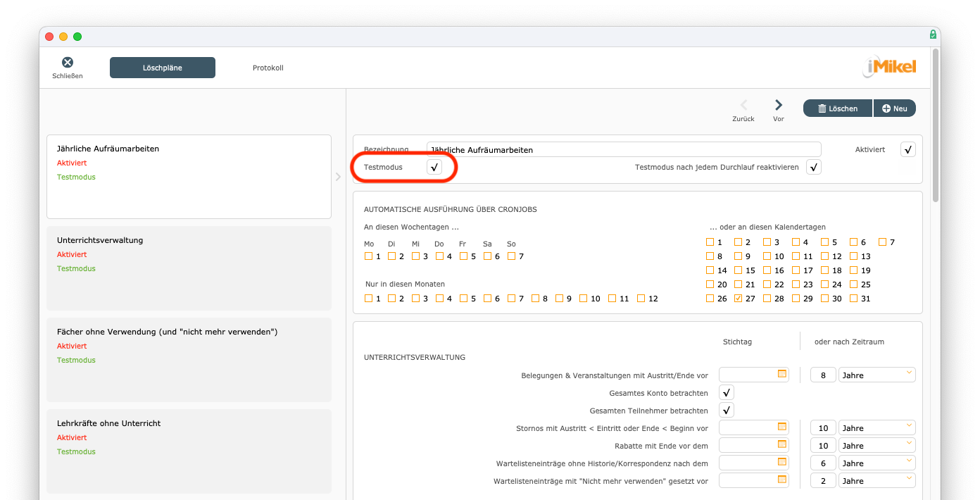980x500 pixels.
Task: Switch to the Protokoll tab
Action: tap(268, 67)
